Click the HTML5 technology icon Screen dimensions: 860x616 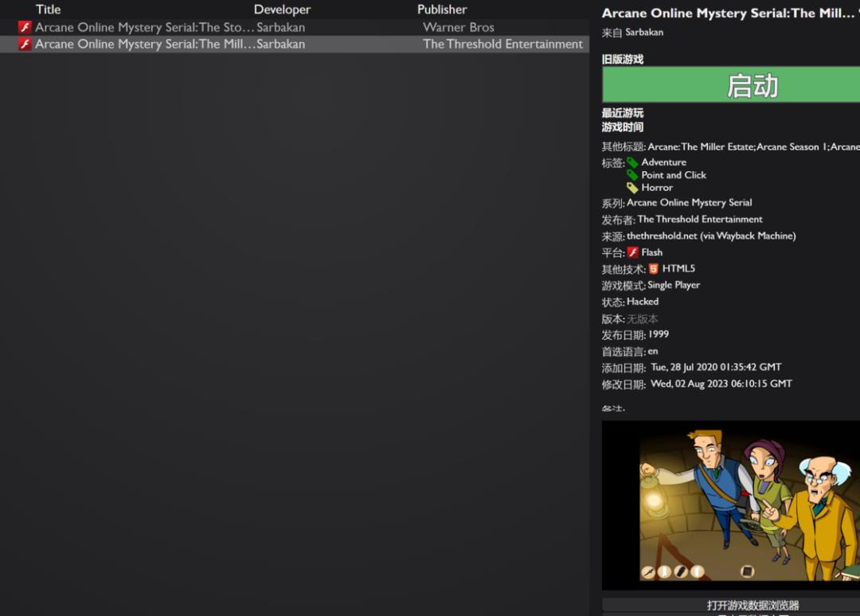tap(653, 268)
